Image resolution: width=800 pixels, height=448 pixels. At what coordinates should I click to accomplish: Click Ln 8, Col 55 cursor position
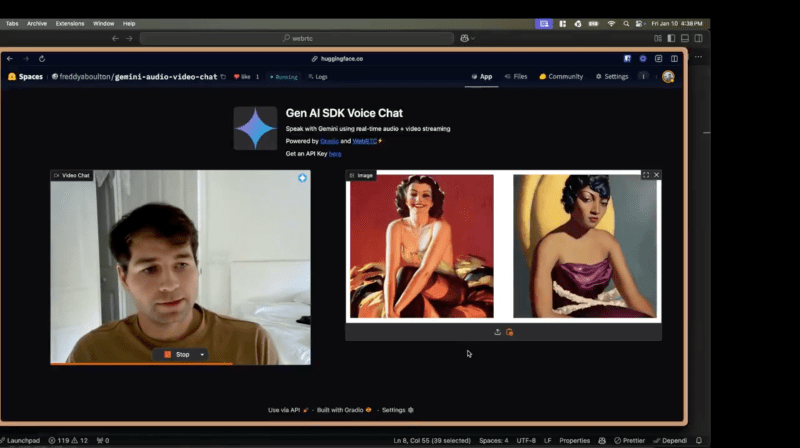click(432, 440)
